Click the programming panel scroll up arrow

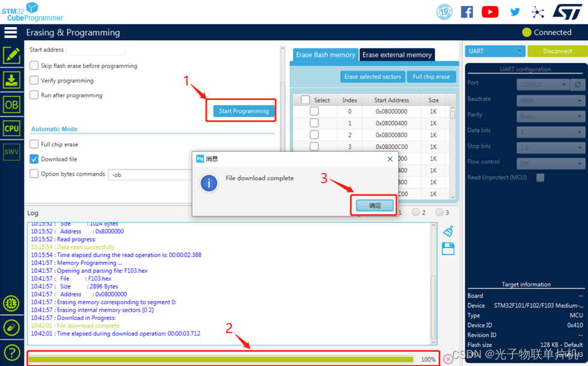pyautogui.click(x=283, y=48)
